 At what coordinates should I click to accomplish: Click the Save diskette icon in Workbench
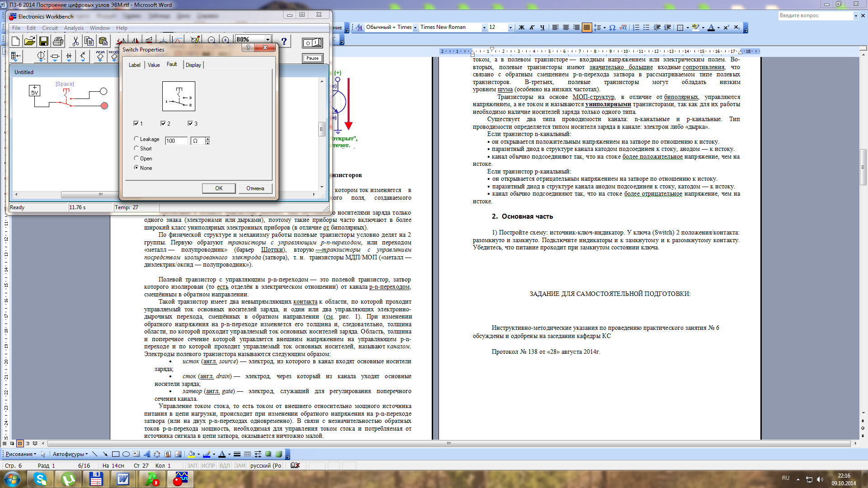[x=44, y=42]
